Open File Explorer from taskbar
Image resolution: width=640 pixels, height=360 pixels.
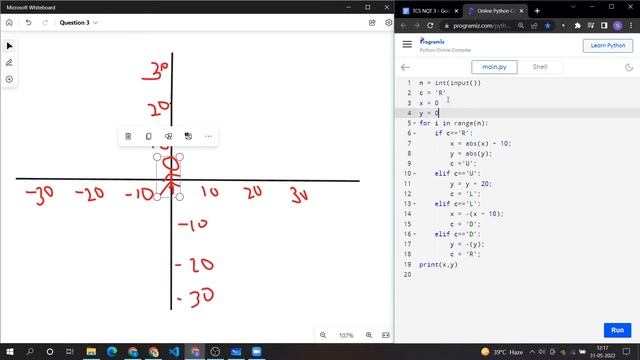[91, 351]
